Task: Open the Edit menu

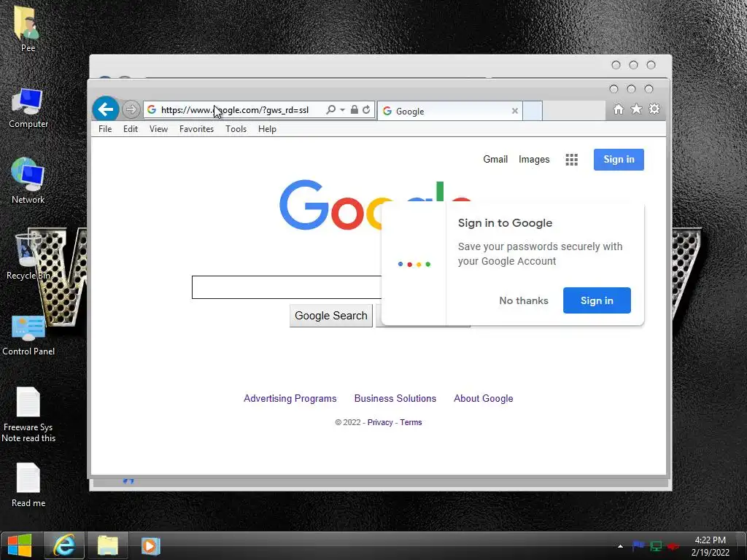Action: tap(131, 129)
